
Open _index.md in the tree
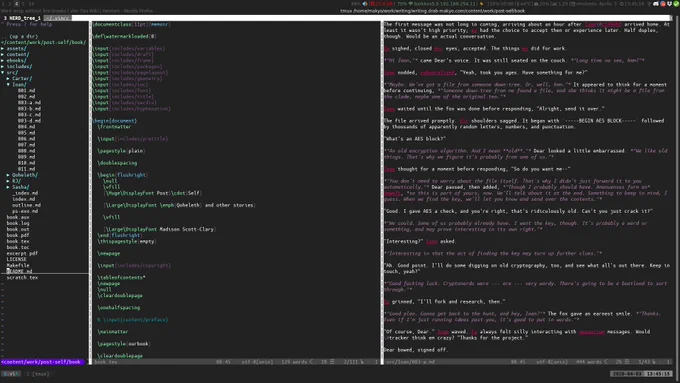click(25, 193)
